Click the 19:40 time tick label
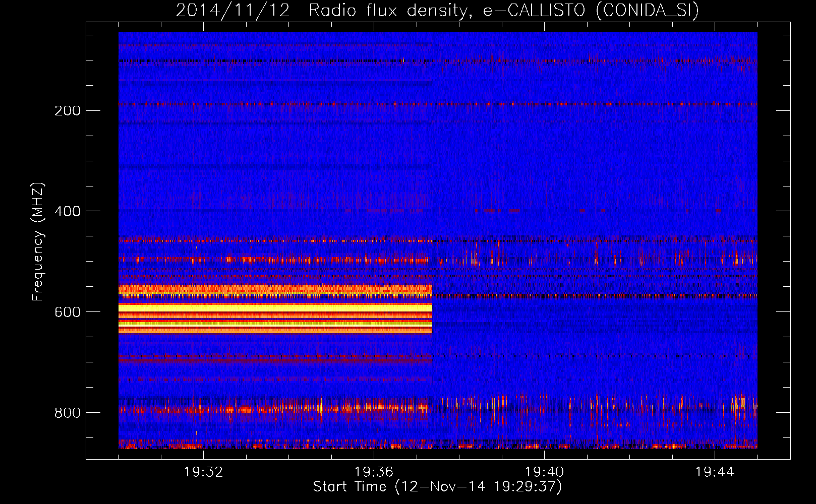 (545, 472)
